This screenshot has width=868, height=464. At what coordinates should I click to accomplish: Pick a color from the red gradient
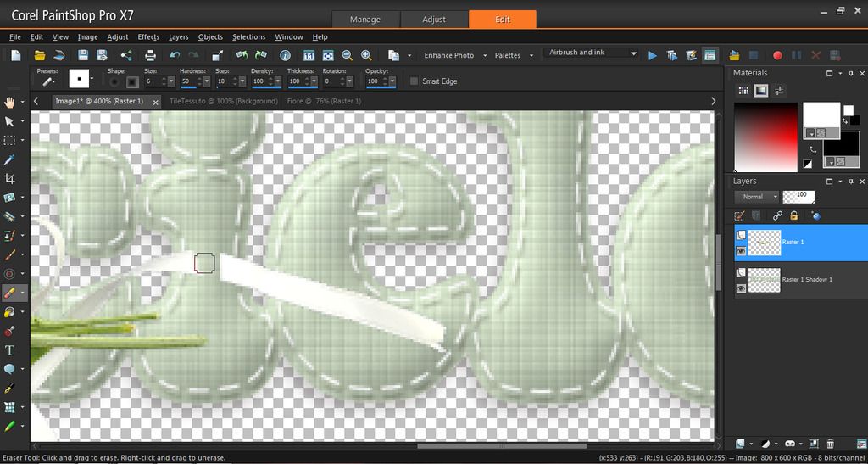point(765,137)
